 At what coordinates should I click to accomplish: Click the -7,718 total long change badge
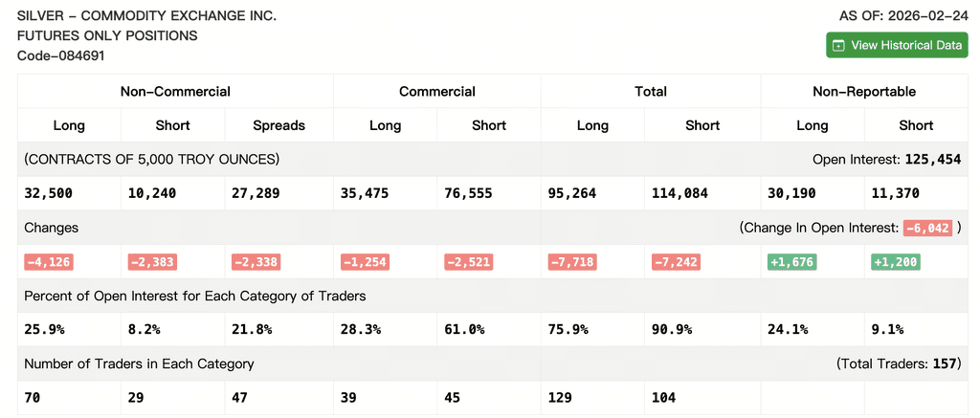[572, 262]
